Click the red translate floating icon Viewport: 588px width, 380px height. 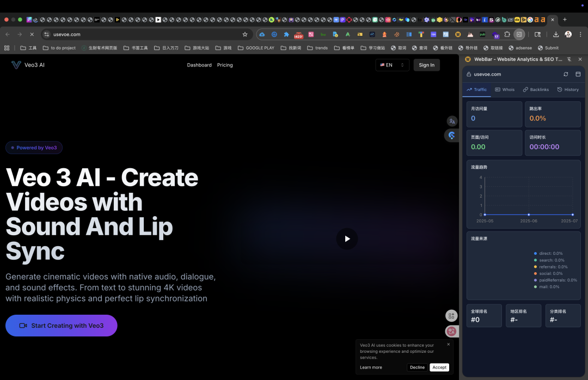click(451, 331)
